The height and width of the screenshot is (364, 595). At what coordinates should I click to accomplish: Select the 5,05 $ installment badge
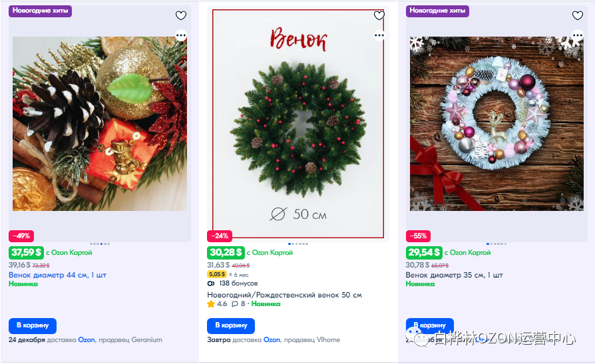pos(217,274)
